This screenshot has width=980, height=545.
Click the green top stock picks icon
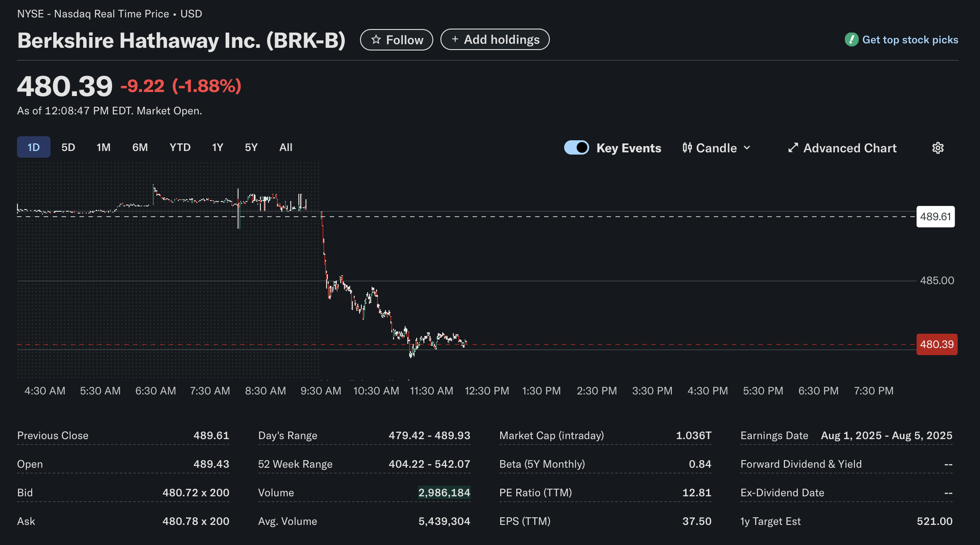851,40
